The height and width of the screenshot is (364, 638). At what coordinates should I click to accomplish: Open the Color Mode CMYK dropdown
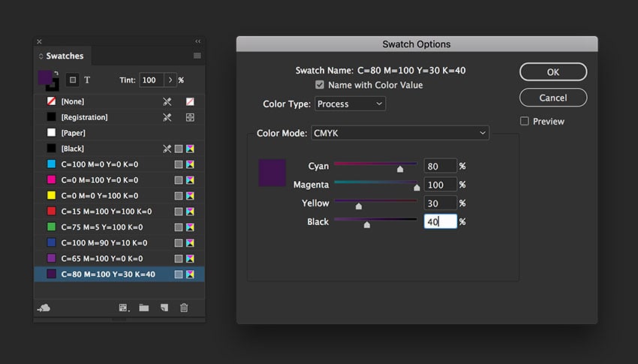400,133
